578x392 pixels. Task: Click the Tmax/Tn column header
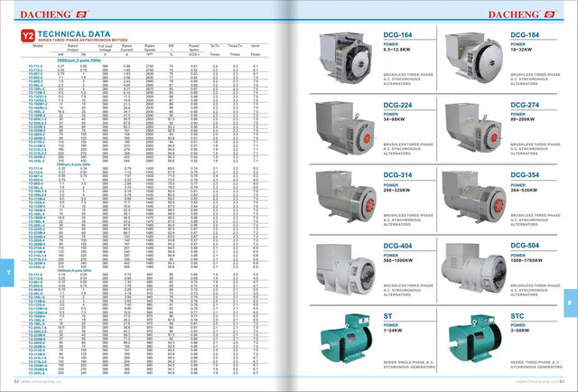[235, 46]
